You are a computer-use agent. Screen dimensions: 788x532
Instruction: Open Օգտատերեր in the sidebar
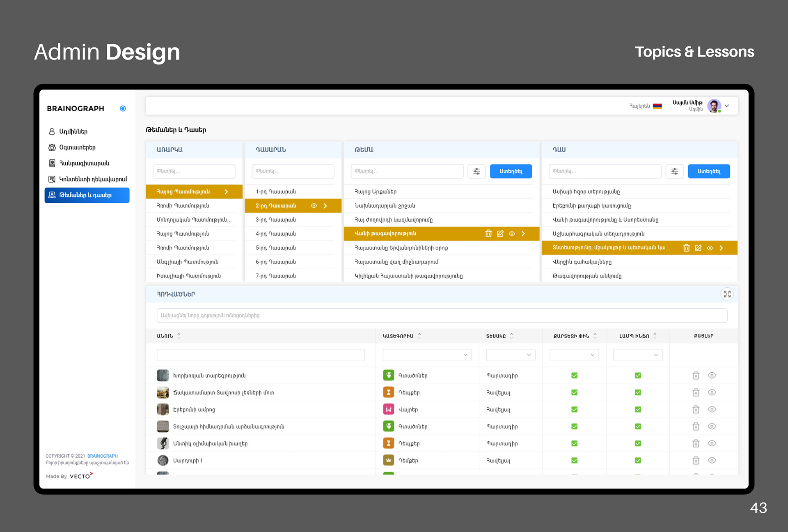[x=77, y=147]
